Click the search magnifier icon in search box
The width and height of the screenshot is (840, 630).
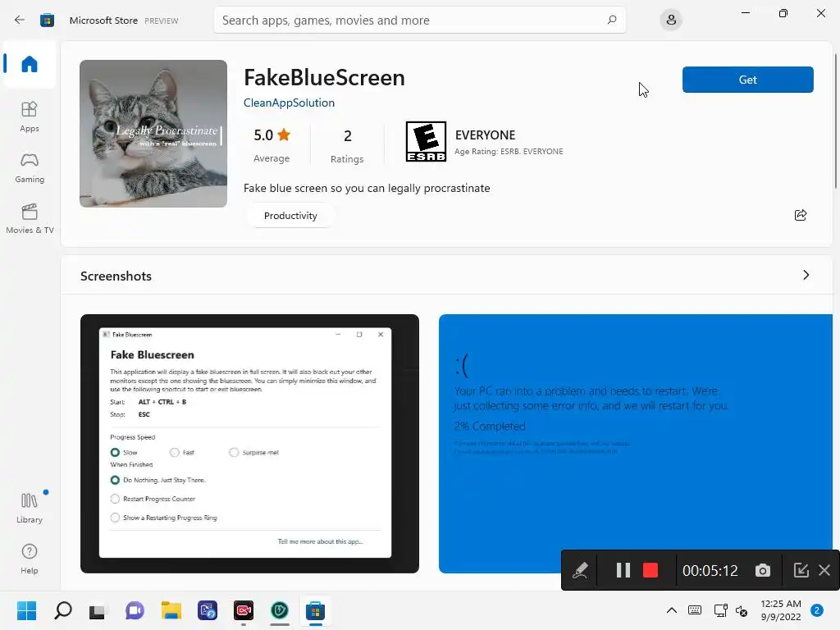[612, 20]
